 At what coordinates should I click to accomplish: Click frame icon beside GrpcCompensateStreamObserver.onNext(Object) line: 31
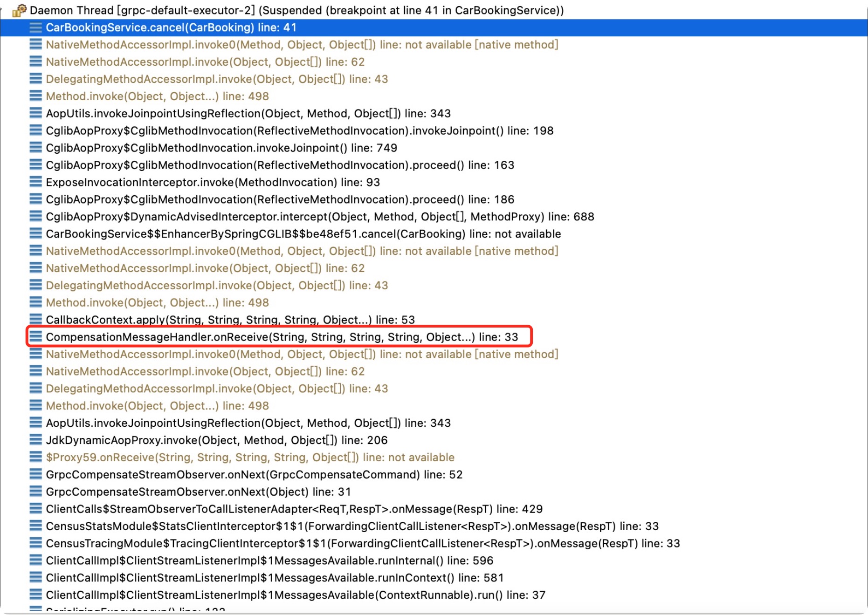(35, 492)
